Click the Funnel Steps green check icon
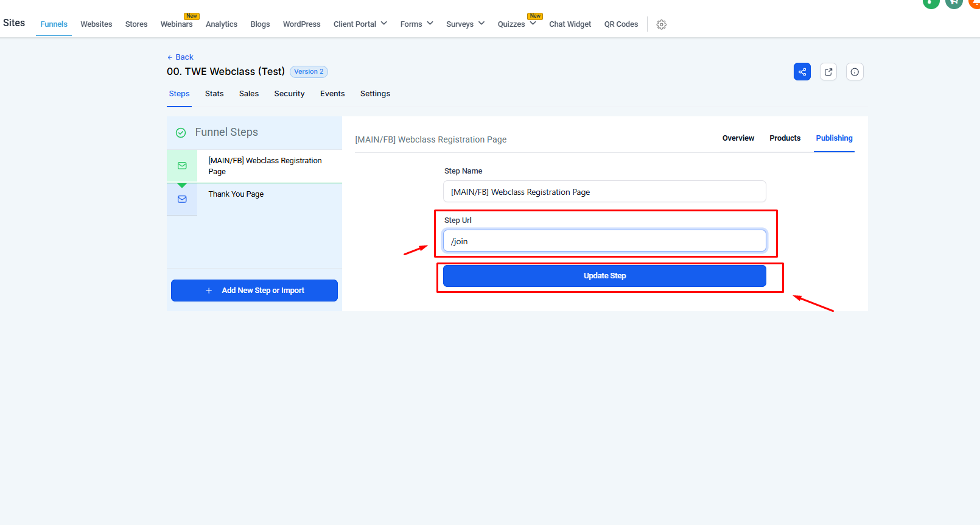Viewport: 980px width, 525px height. (181, 133)
